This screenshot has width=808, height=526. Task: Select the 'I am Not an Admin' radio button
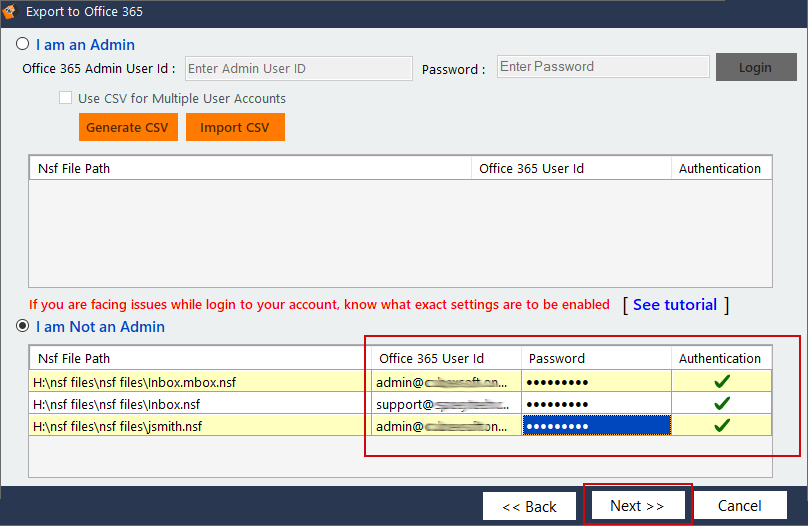click(22, 326)
